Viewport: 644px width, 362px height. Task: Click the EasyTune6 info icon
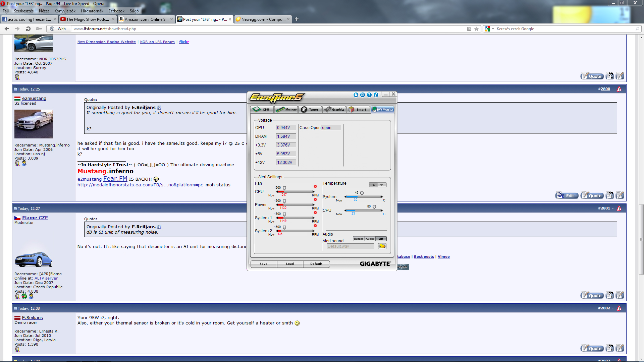point(376,95)
